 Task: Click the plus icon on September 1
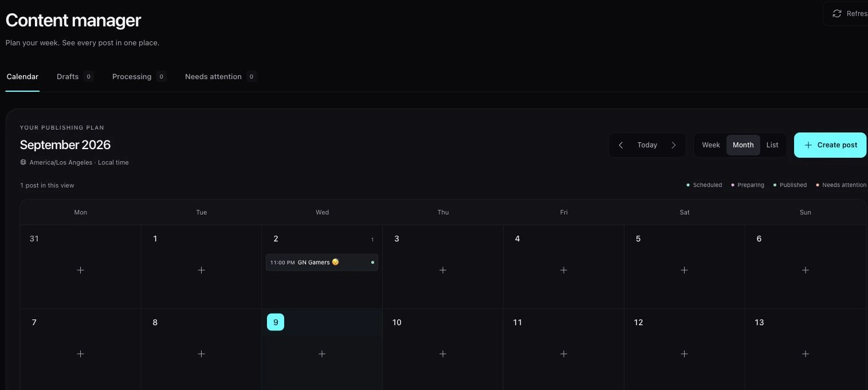[x=201, y=270]
